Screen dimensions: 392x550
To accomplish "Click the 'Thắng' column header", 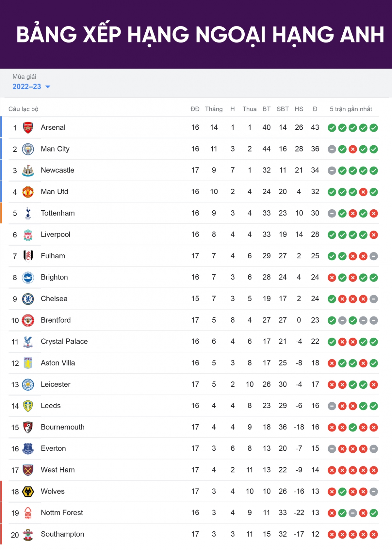I will click(214, 109).
